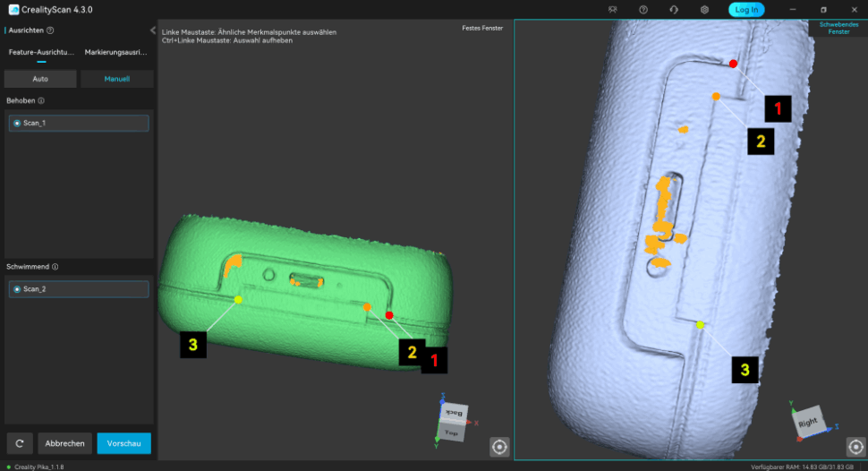Image resolution: width=868 pixels, height=471 pixels.
Task: Minimize the CrealityScan window
Action: click(793, 10)
